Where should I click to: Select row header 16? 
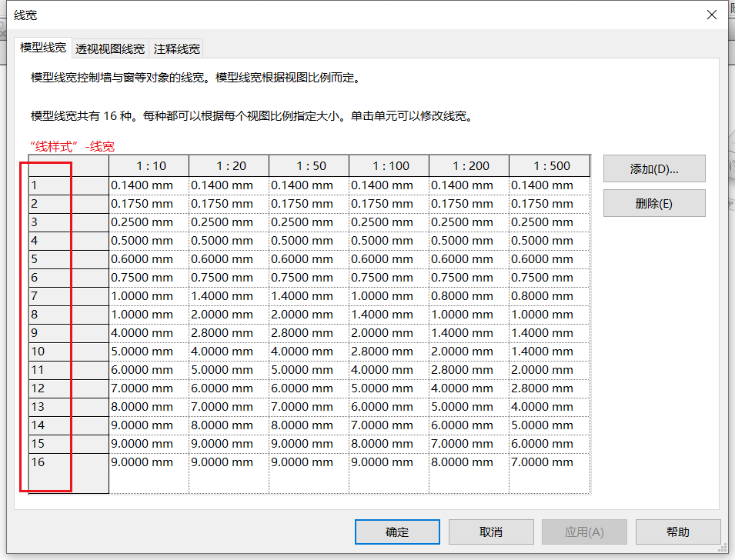69,473
